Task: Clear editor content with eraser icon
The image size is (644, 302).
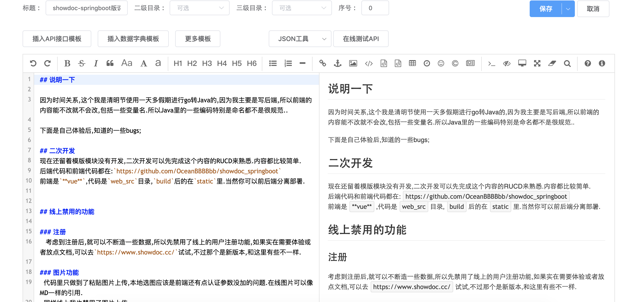Action: click(x=552, y=63)
